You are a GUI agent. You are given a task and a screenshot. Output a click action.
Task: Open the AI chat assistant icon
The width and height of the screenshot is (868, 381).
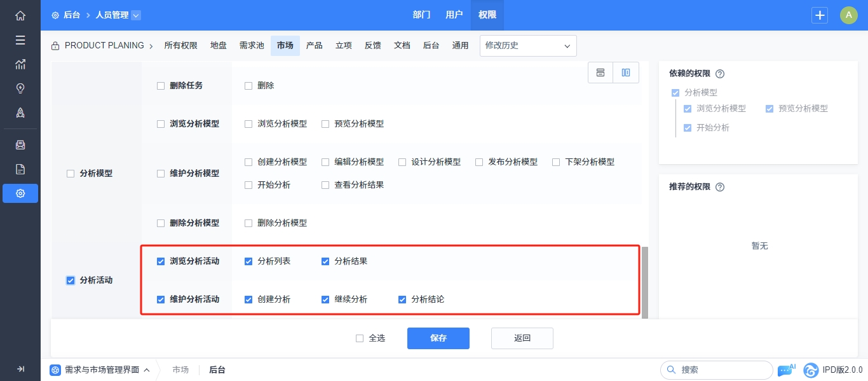pyautogui.click(x=785, y=370)
